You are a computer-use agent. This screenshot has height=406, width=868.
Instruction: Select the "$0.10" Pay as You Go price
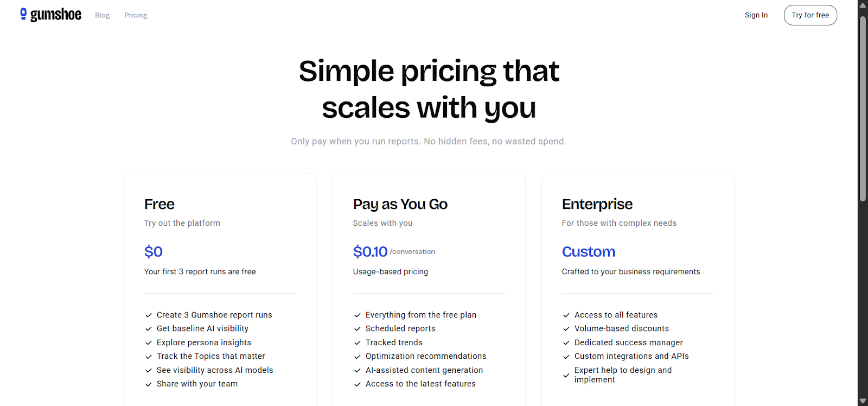coord(370,252)
